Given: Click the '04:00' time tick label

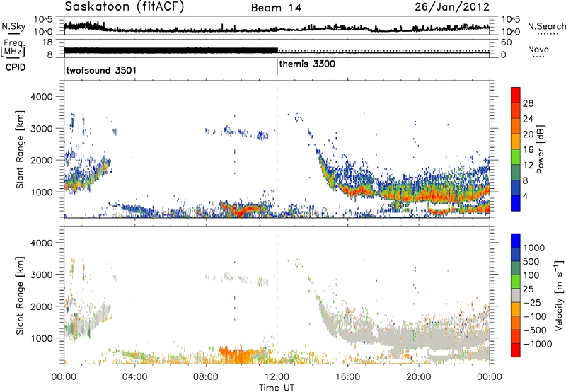Looking at the screenshot, I should (134, 377).
